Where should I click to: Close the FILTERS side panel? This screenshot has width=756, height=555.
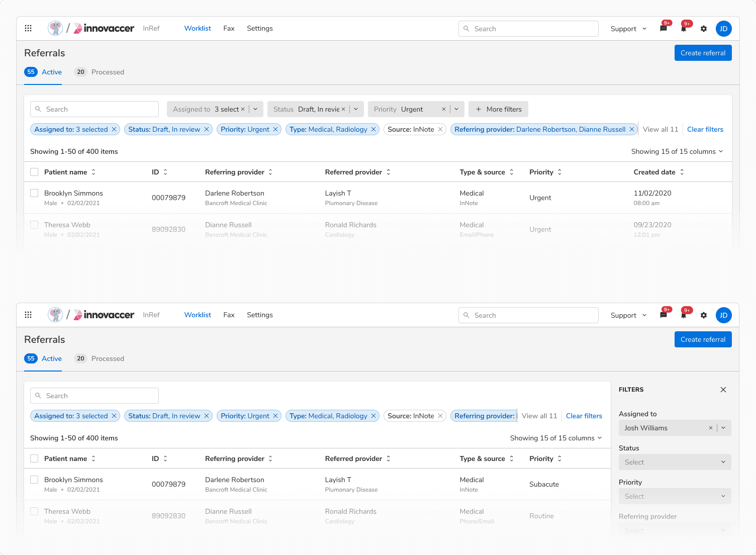(723, 390)
